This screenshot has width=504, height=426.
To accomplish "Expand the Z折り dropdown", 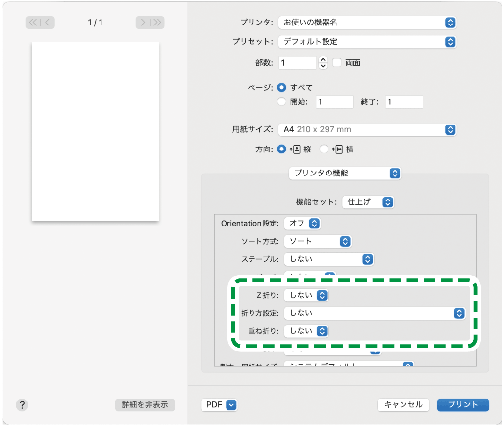I will (x=306, y=295).
